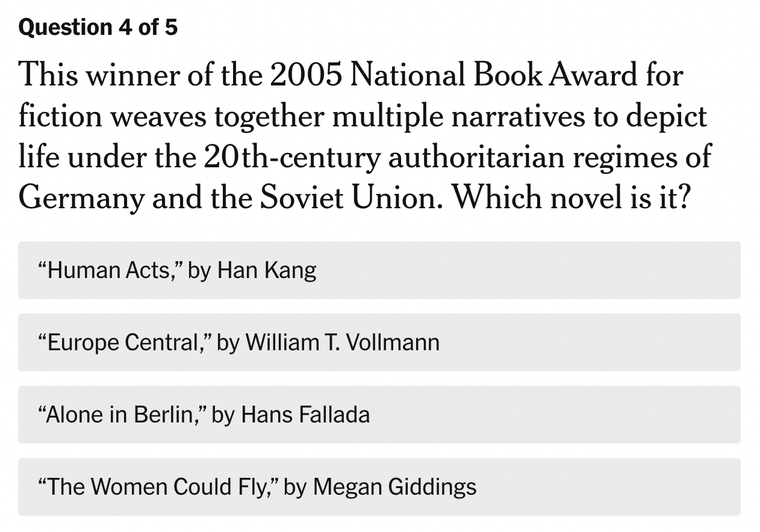The image size is (760, 532).
Task: Click author name Hans Fallada
Action: pyautogui.click(x=305, y=415)
